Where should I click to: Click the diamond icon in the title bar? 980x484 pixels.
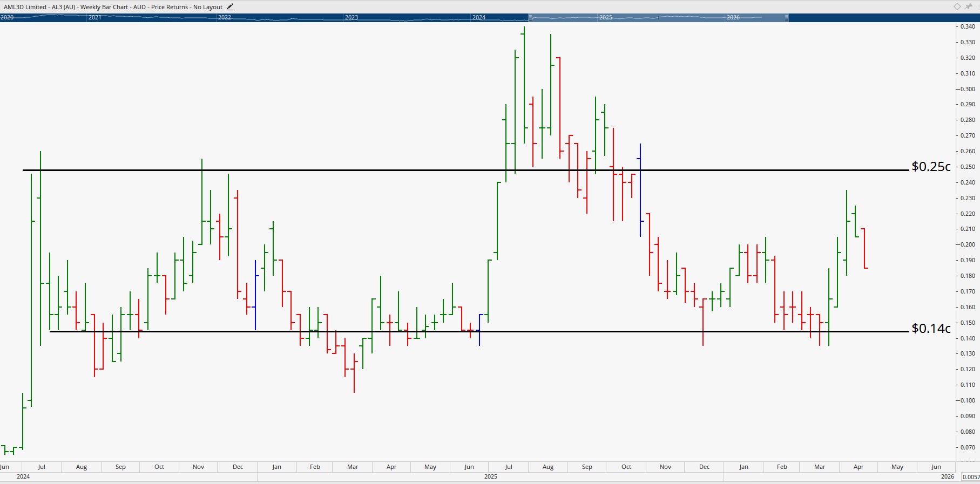click(957, 6)
